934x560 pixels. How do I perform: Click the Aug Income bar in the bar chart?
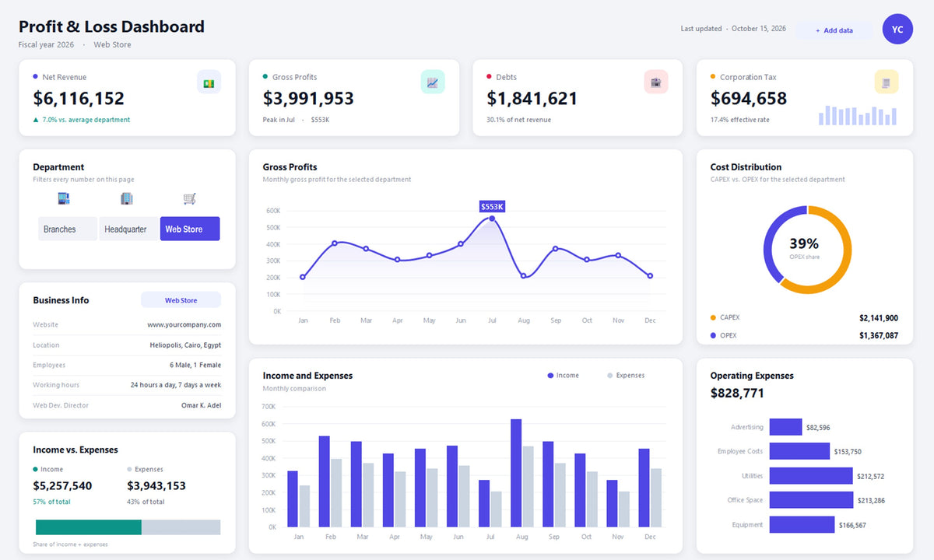pos(516,473)
